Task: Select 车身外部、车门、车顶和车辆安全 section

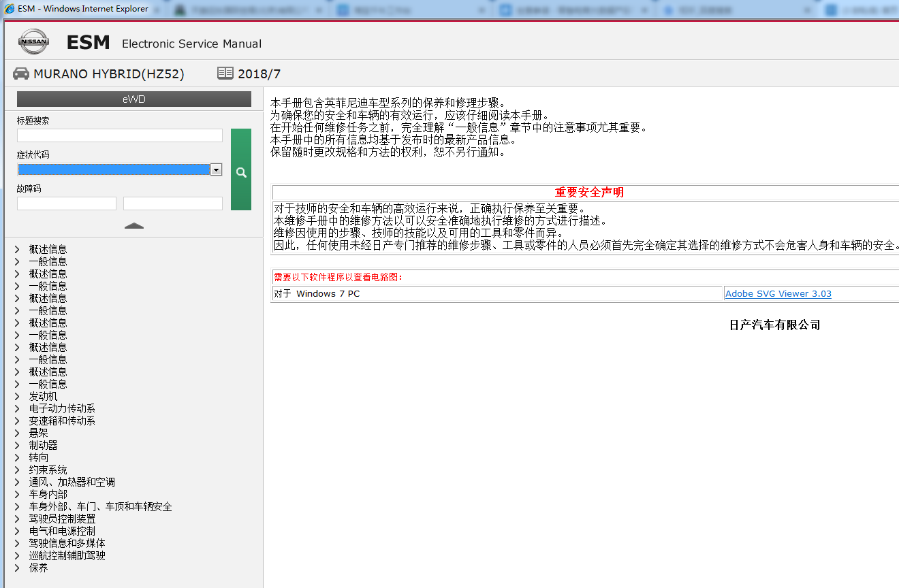Action: (101, 506)
